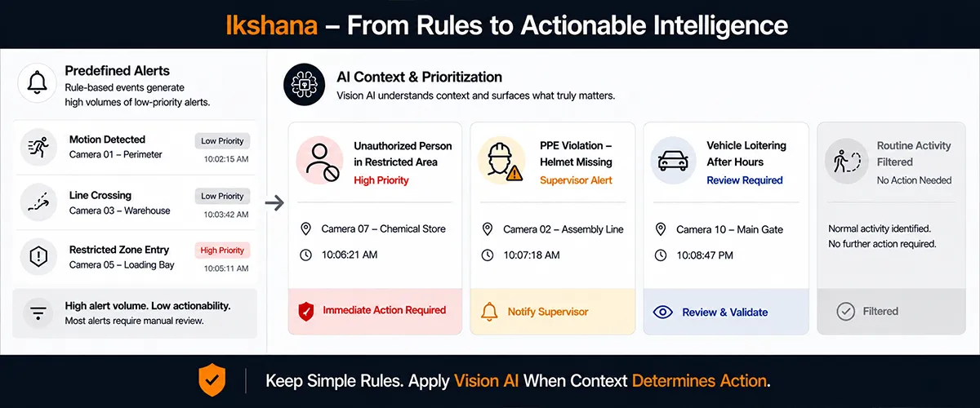Click the orange shield checkmark icon
Screen dimensions: 980x408
click(212, 380)
